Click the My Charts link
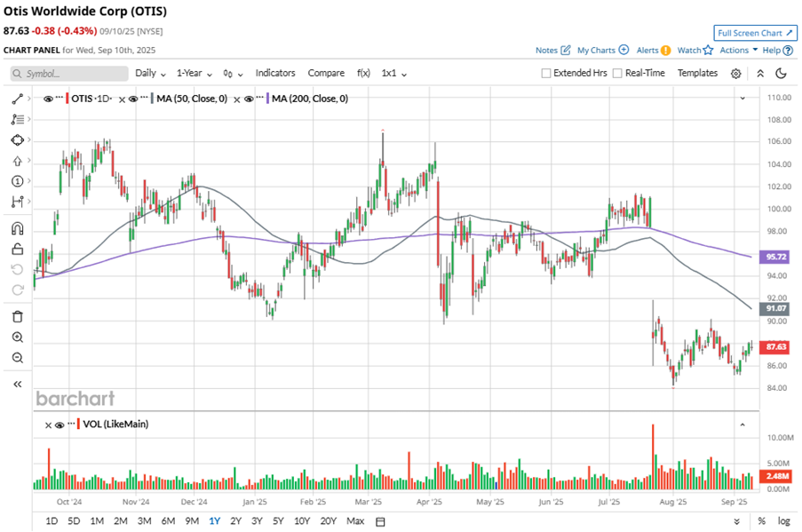The width and height of the screenshot is (802, 532). (596, 50)
